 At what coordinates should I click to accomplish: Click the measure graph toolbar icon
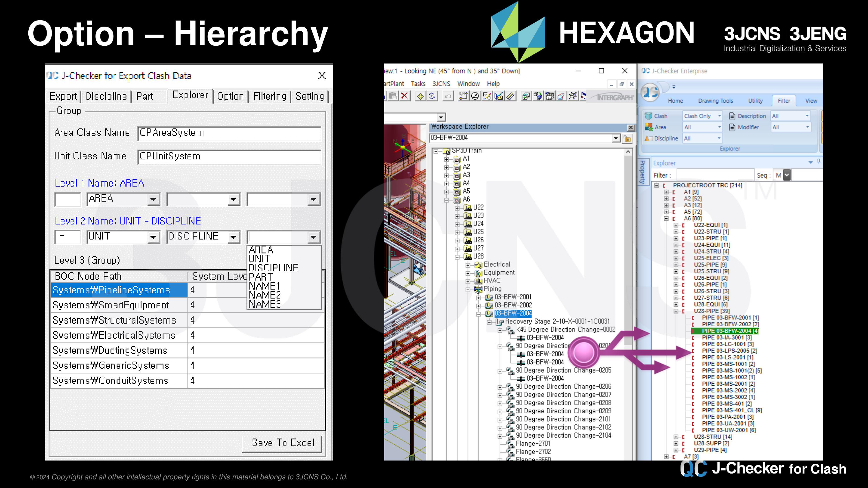point(499,96)
